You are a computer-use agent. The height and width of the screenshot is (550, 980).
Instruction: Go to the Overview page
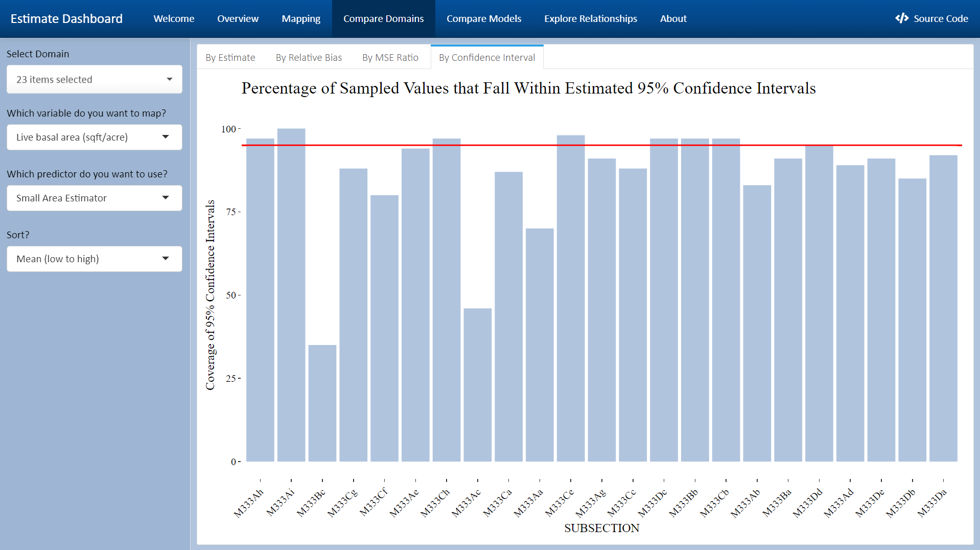(238, 18)
